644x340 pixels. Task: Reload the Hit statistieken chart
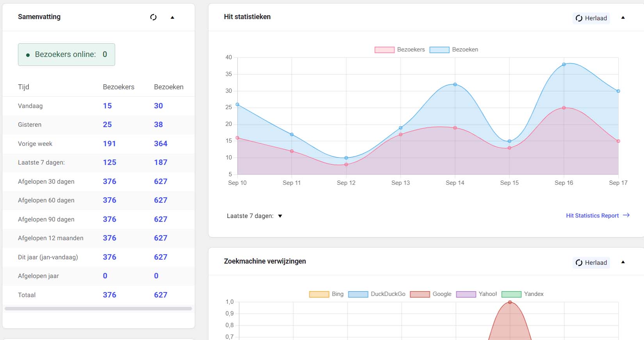(x=591, y=18)
